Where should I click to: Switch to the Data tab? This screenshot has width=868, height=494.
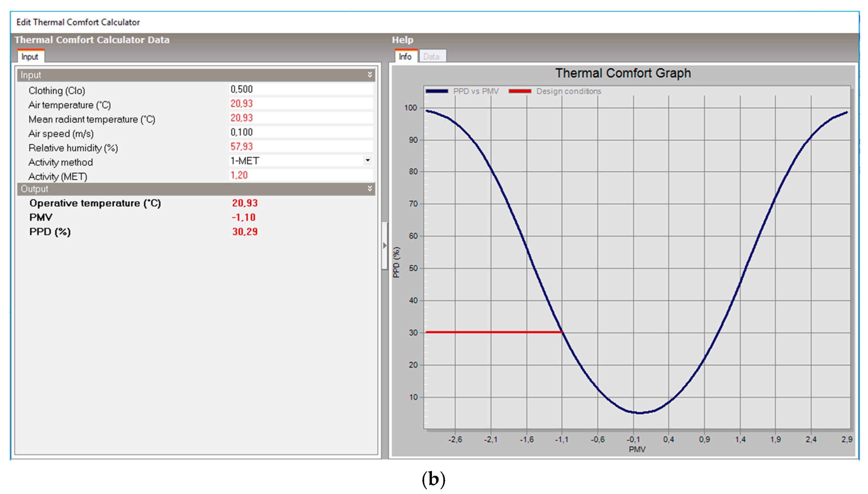tap(431, 57)
